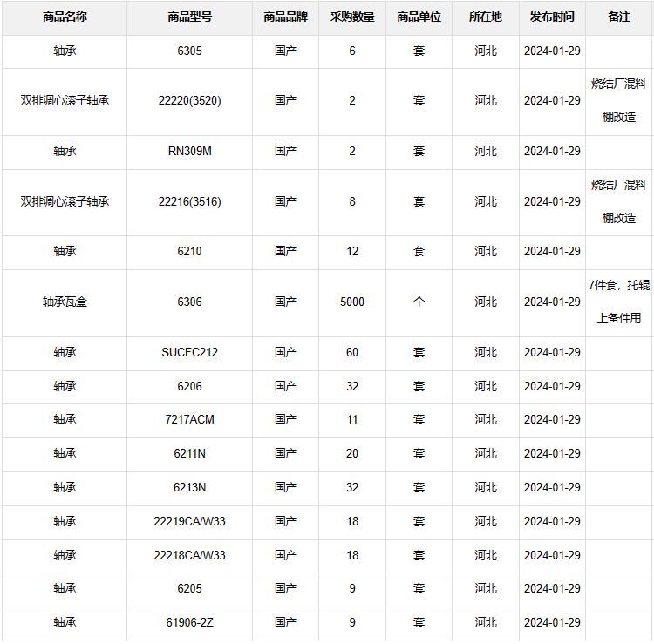Viewport: 654px width, 644px height.
Task: Click date 2024-01-29 in the 61906-2Z row
Action: tap(552, 623)
